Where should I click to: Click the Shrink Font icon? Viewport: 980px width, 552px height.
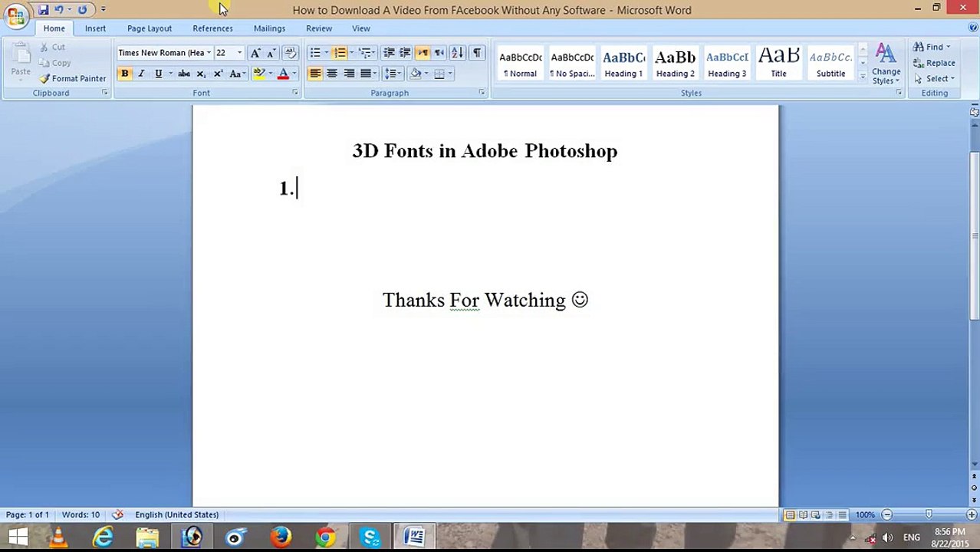click(x=271, y=53)
